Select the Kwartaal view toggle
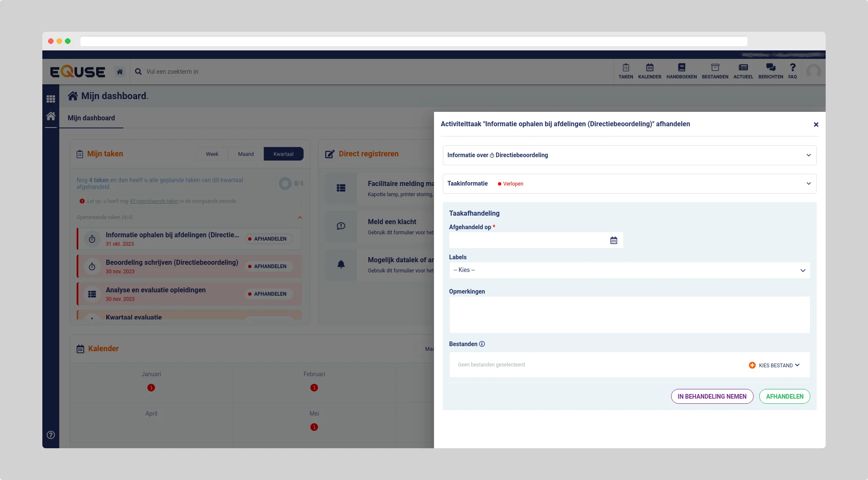Image resolution: width=868 pixels, height=480 pixels. [x=283, y=154]
